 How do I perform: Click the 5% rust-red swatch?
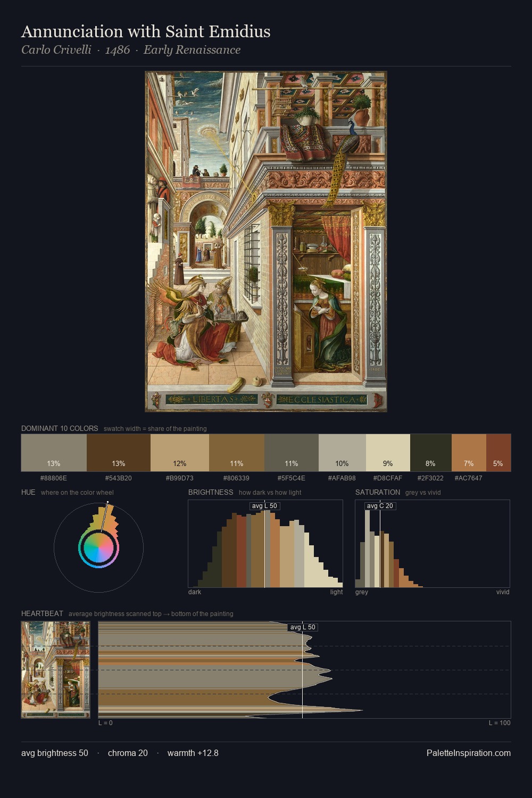[498, 453]
